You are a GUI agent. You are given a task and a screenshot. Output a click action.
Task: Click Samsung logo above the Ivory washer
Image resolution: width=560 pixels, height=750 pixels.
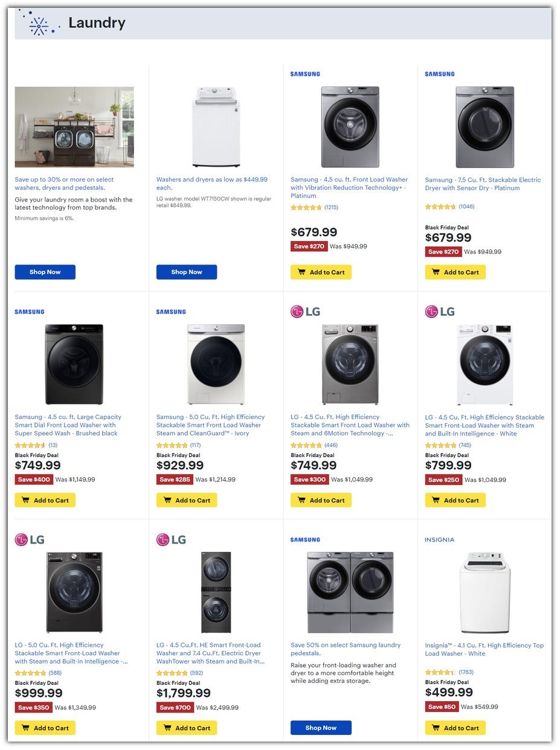tap(171, 312)
